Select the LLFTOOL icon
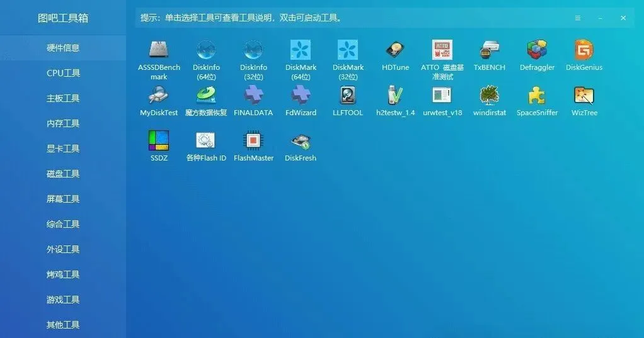This screenshot has width=644, height=338. (348, 95)
